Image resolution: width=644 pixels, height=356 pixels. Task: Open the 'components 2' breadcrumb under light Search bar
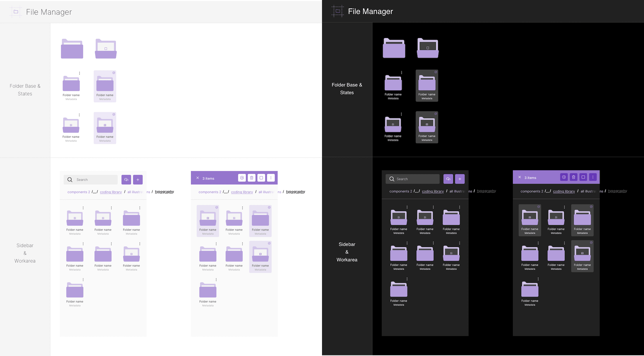79,192
